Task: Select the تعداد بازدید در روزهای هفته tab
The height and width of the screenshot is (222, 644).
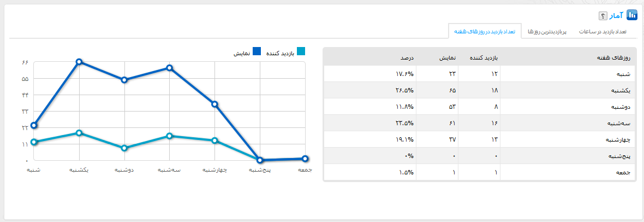Action: pos(485,32)
